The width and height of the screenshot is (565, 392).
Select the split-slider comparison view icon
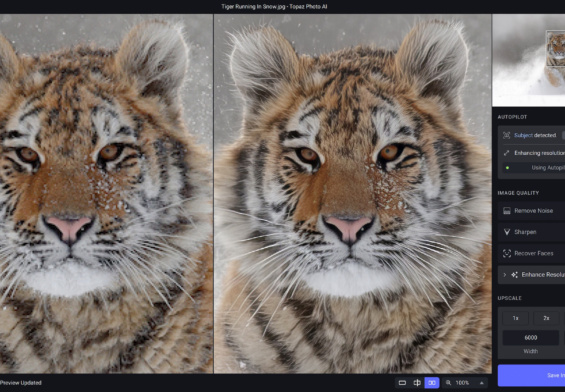pyautogui.click(x=417, y=383)
